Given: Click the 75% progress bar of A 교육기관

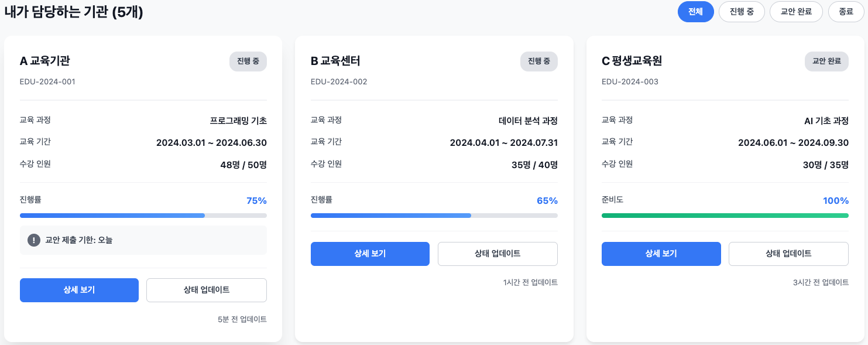Looking at the screenshot, I should point(143,216).
